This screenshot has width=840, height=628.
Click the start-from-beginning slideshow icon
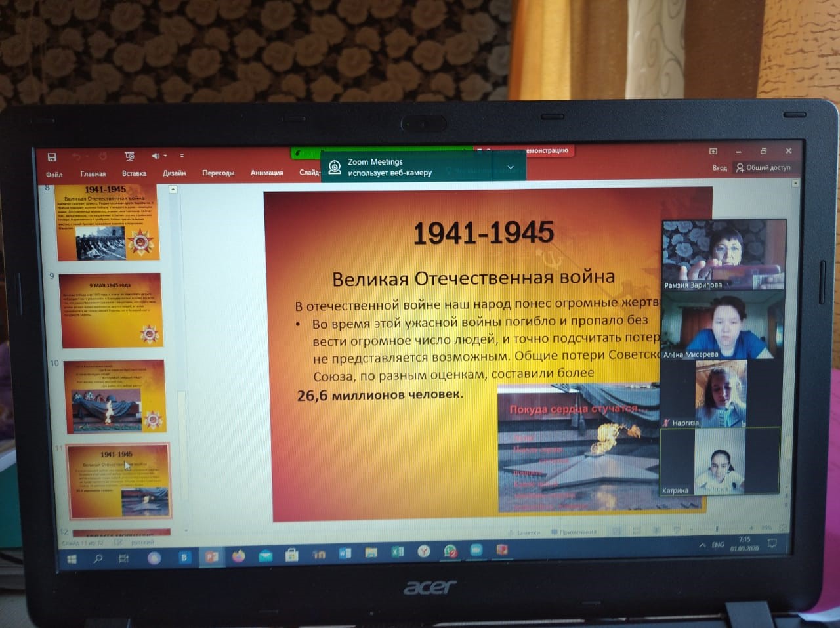(x=129, y=156)
